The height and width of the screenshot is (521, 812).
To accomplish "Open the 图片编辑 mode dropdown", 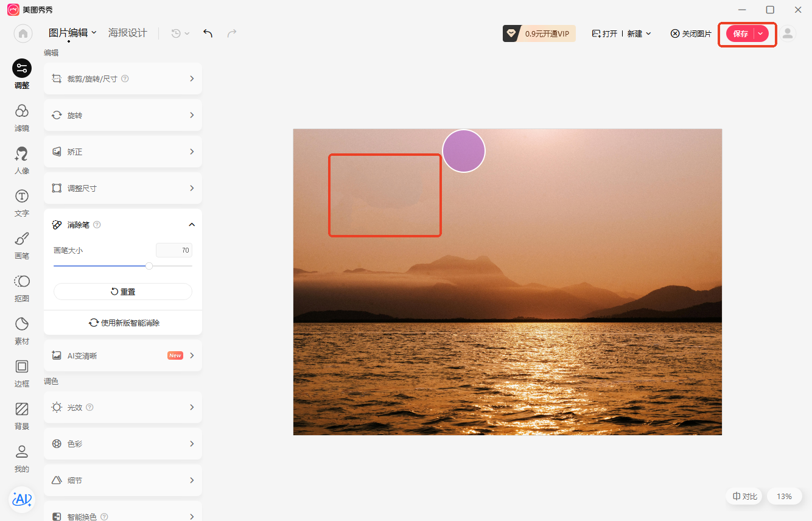I will point(72,33).
